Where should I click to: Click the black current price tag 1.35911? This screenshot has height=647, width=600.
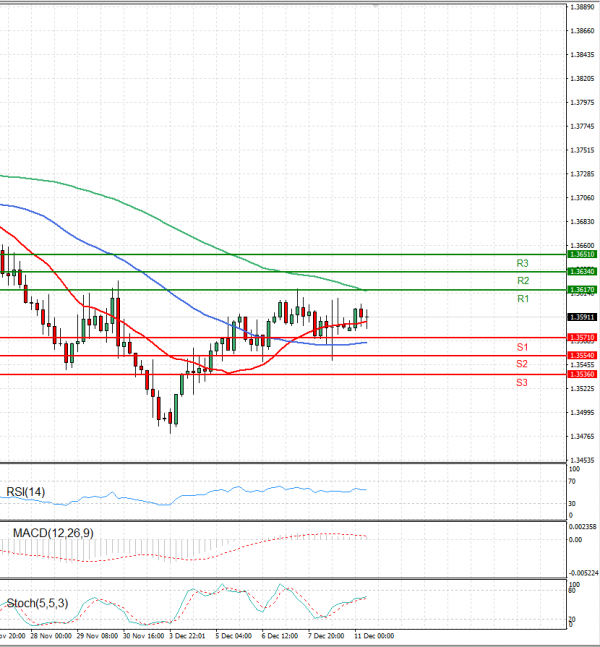(x=583, y=317)
